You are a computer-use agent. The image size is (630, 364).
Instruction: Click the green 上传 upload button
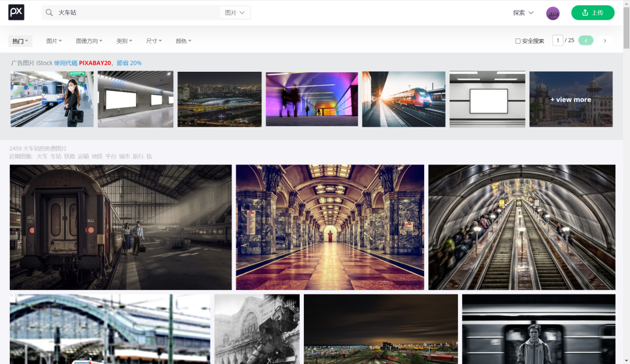point(593,12)
